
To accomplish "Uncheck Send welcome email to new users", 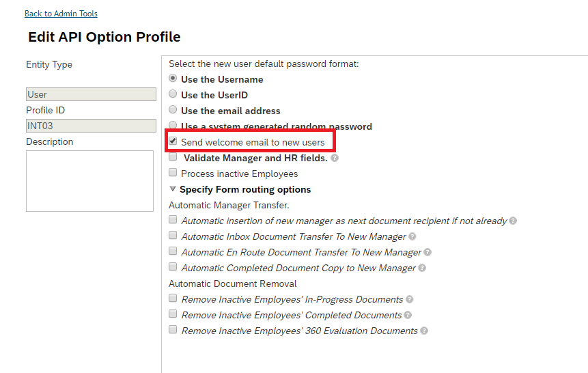I will (173, 141).
